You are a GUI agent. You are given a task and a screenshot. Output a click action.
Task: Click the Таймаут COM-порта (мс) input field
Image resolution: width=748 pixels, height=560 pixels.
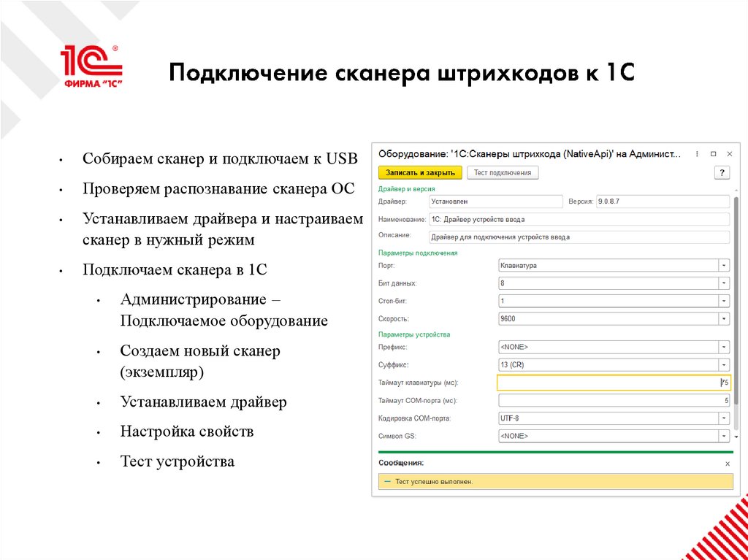(x=614, y=400)
